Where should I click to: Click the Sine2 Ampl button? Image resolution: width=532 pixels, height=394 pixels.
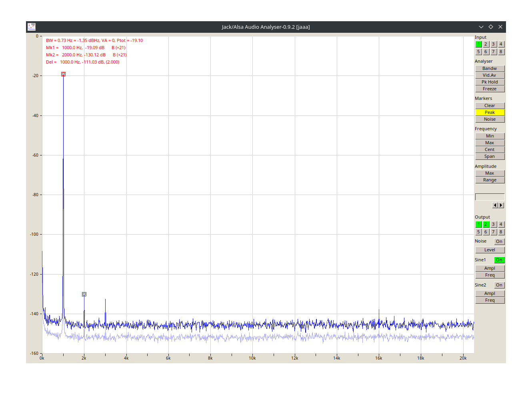point(490,293)
